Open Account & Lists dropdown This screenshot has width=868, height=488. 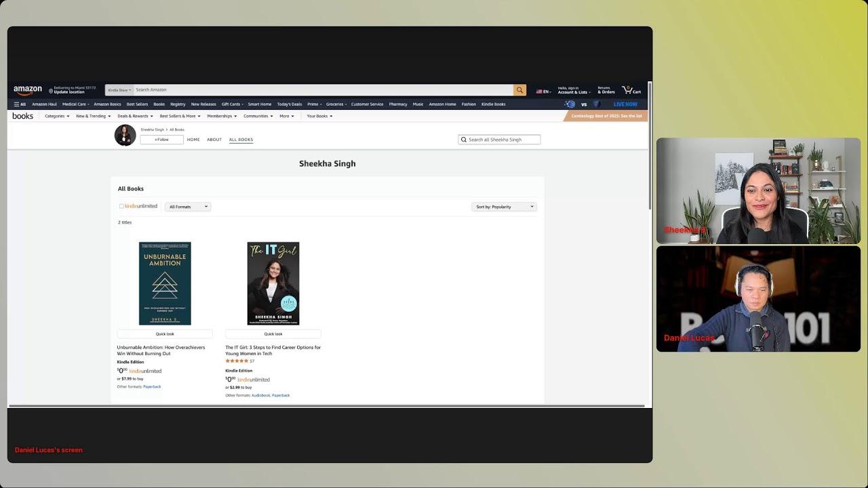(x=574, y=90)
